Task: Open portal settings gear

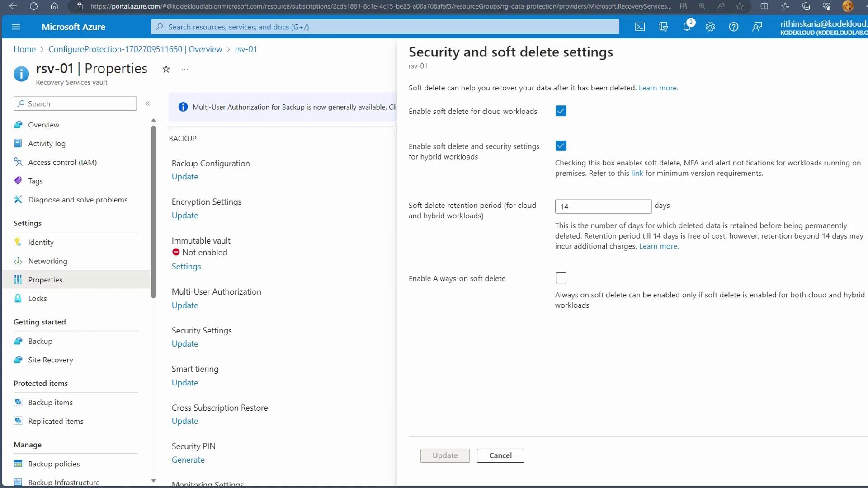Action: [710, 27]
